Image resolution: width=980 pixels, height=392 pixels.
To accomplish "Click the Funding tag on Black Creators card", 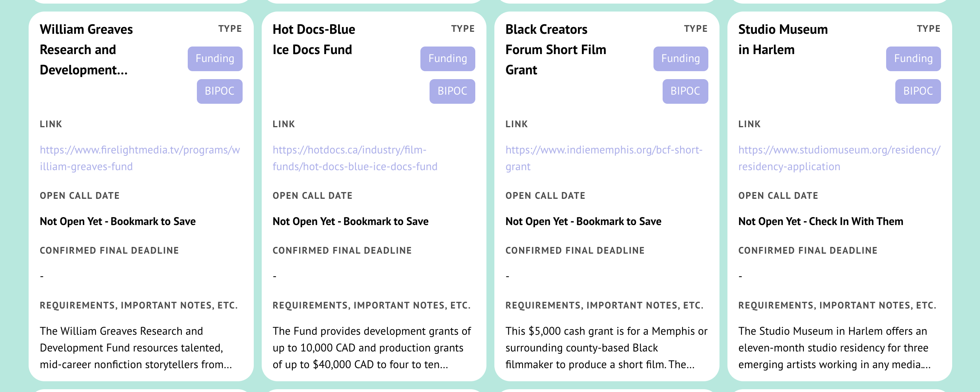I will [681, 59].
